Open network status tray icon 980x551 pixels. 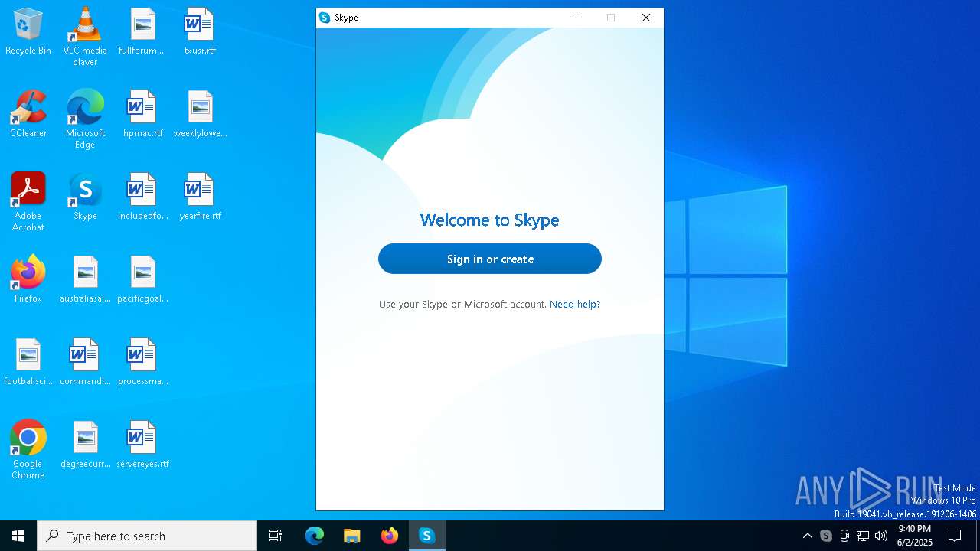tap(863, 536)
